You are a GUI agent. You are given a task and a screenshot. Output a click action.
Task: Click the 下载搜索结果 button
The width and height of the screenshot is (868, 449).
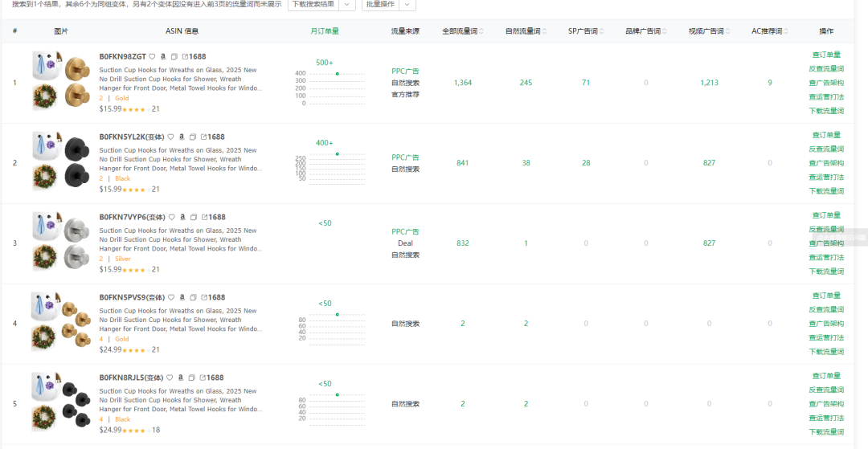pyautogui.click(x=313, y=4)
